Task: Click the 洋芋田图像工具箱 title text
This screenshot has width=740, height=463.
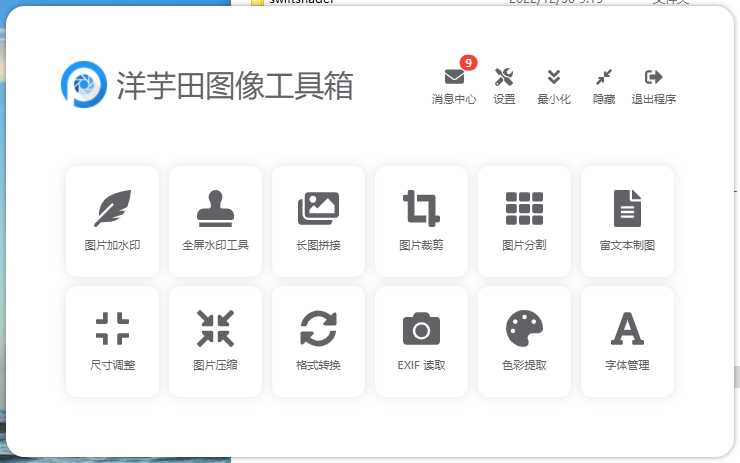Action: [x=235, y=85]
